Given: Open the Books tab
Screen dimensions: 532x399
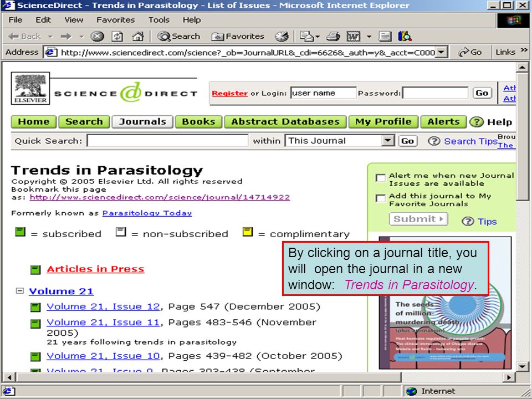Looking at the screenshot, I should pyautogui.click(x=198, y=122).
